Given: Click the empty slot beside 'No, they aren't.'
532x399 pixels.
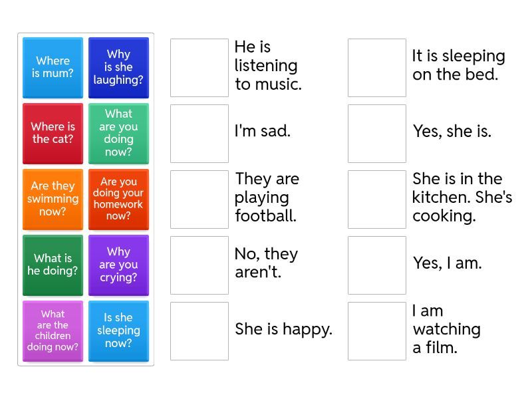Looking at the screenshot, I should pos(199,265).
